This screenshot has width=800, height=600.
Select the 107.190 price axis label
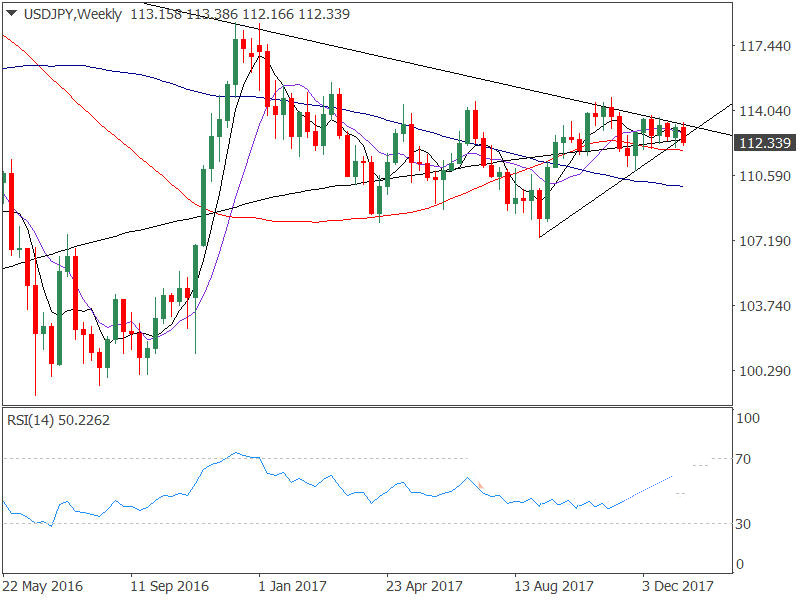tap(765, 241)
